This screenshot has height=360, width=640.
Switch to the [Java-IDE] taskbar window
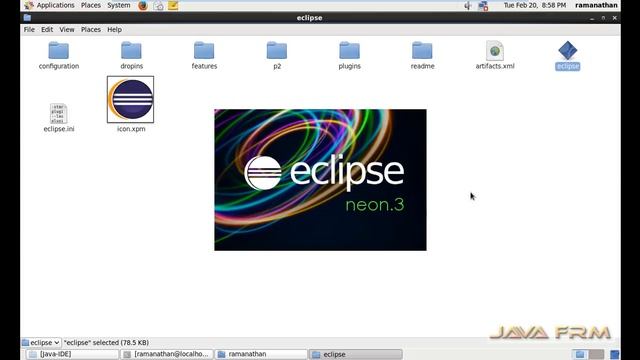[72, 354]
